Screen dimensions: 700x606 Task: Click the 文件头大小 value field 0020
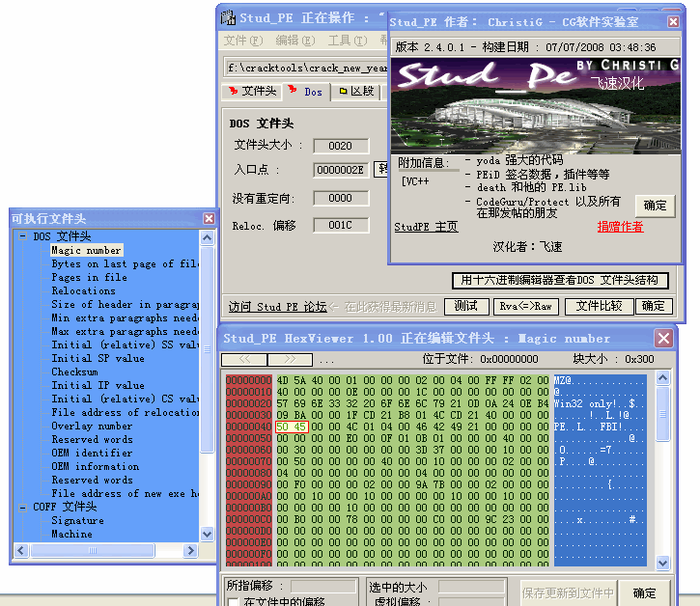(341, 146)
